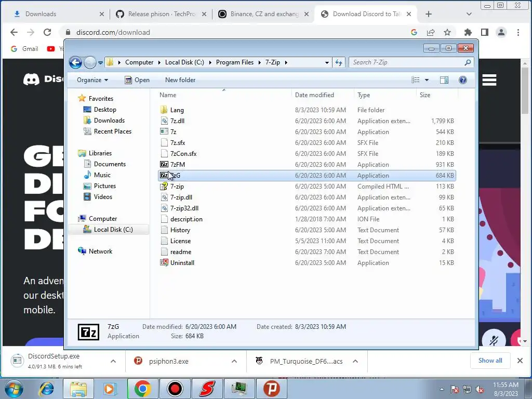Open Chrome's three-dot menu

[x=518, y=32]
